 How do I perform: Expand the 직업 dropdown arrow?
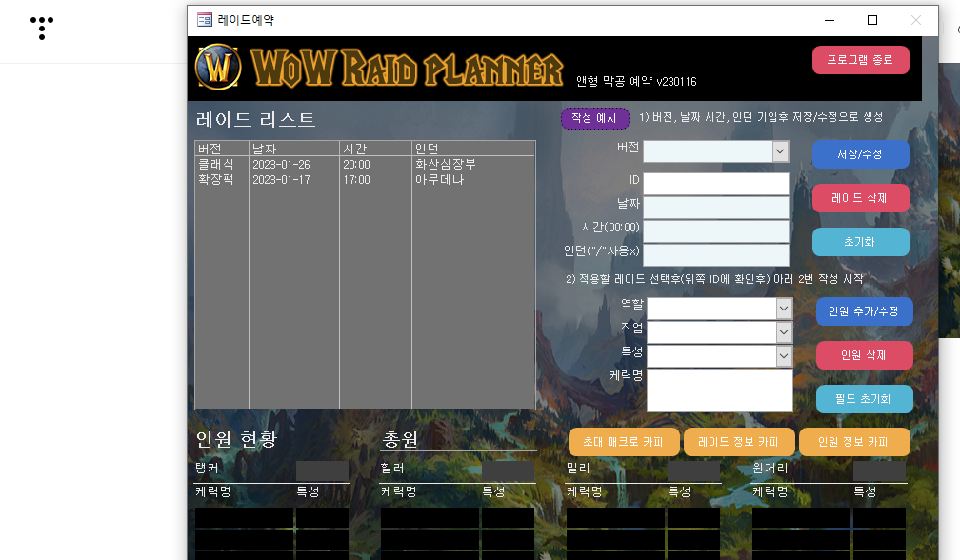(784, 332)
